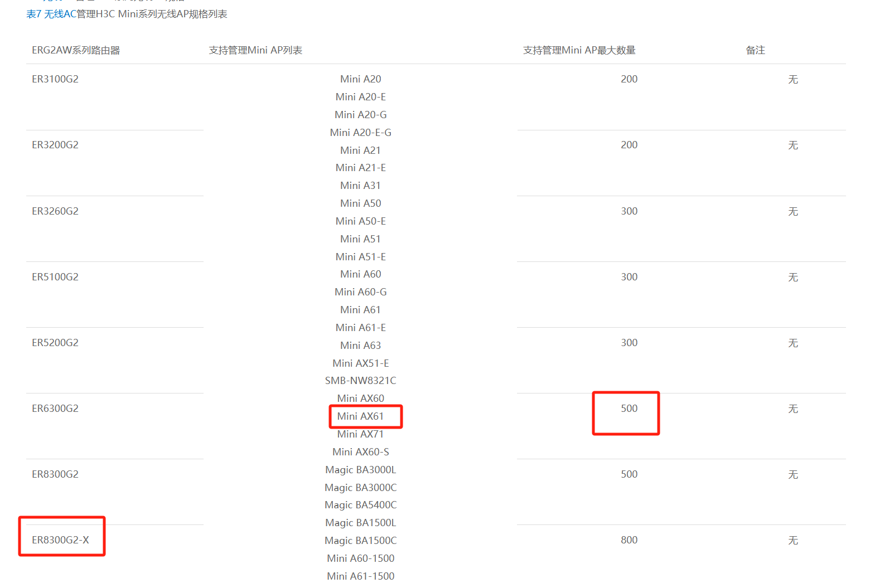Image resolution: width=870 pixels, height=588 pixels.
Task: Select the ER6300G2 router cell
Action: click(x=55, y=409)
